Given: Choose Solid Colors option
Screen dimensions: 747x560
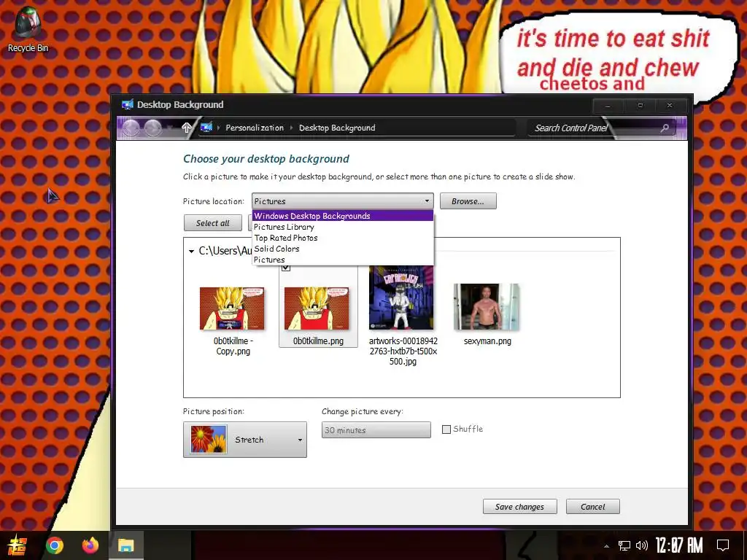Looking at the screenshot, I should coord(343,249).
